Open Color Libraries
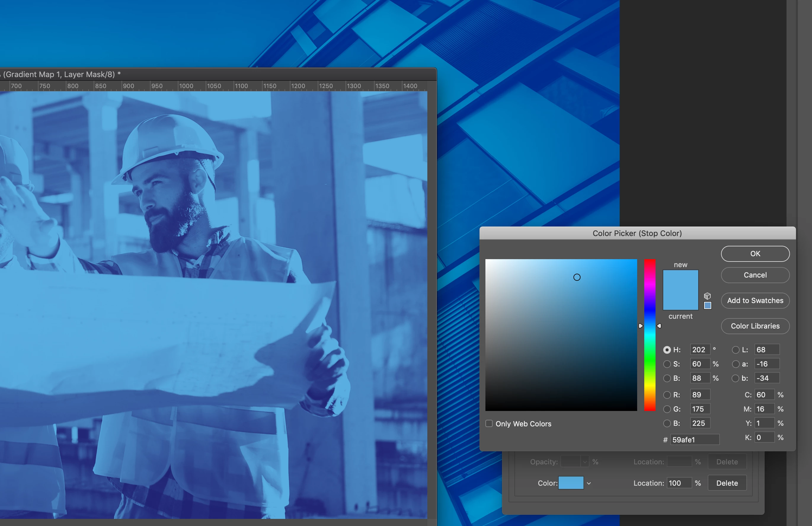The height and width of the screenshot is (526, 812). tap(755, 326)
